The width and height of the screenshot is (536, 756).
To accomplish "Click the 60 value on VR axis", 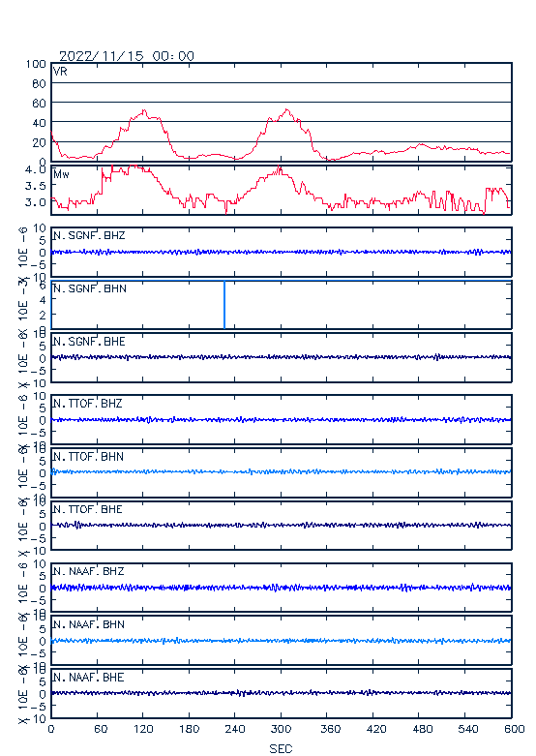I will (39, 104).
